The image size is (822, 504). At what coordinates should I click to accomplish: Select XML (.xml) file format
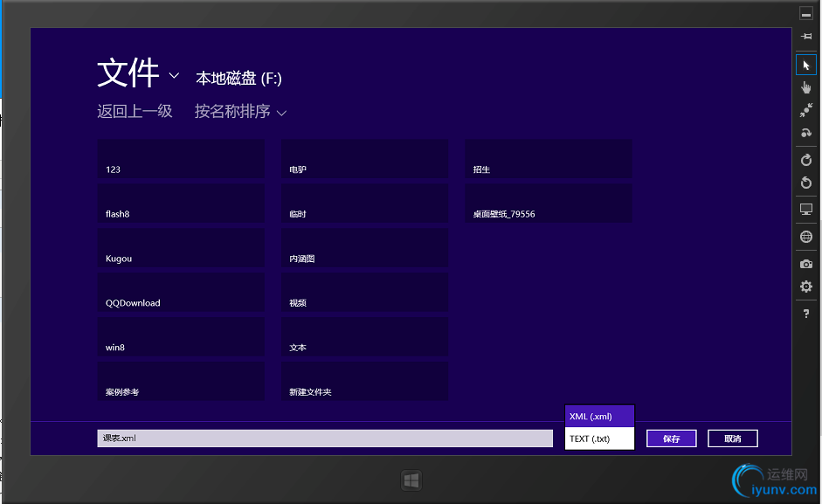click(599, 416)
